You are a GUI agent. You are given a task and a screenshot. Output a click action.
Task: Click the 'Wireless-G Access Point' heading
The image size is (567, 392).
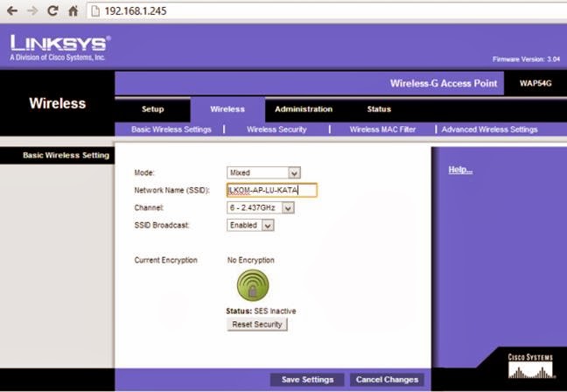coord(444,83)
